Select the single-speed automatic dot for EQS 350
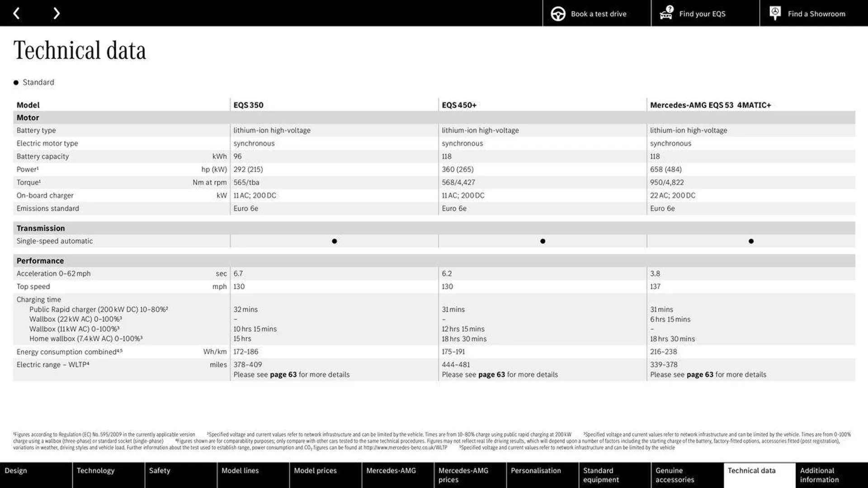Screen dimensions: 868x488 (x=335, y=241)
